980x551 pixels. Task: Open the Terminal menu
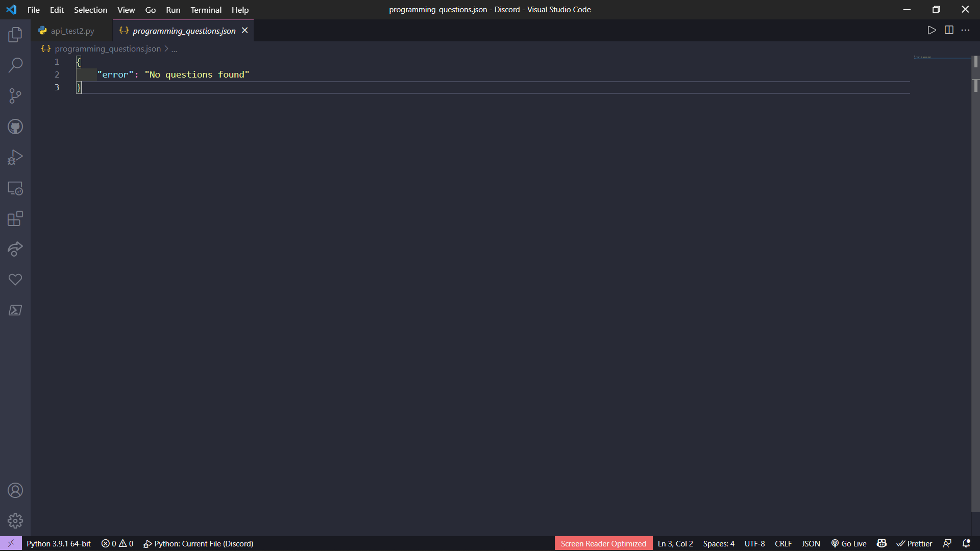point(206,10)
